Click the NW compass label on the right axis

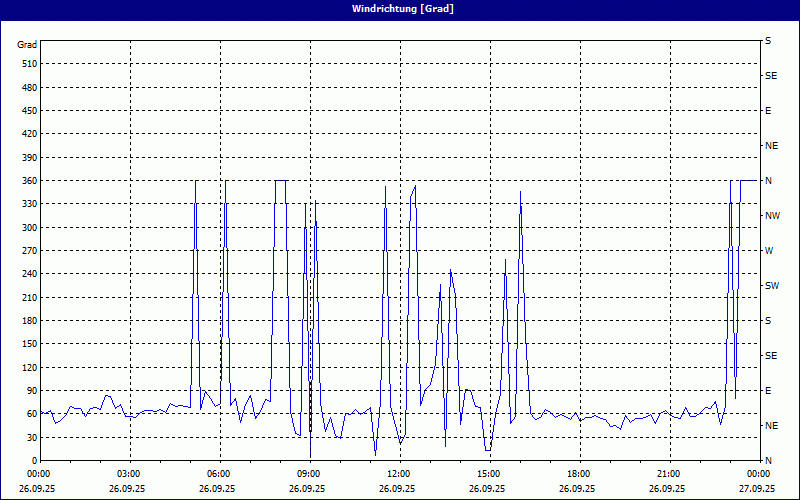(772, 216)
